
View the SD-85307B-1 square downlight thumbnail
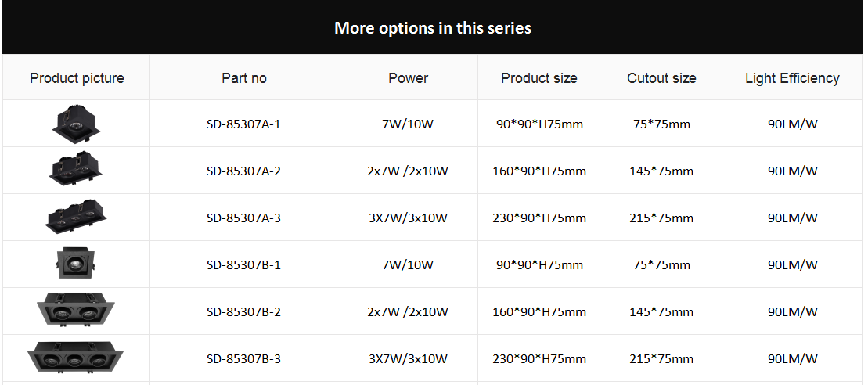77,263
